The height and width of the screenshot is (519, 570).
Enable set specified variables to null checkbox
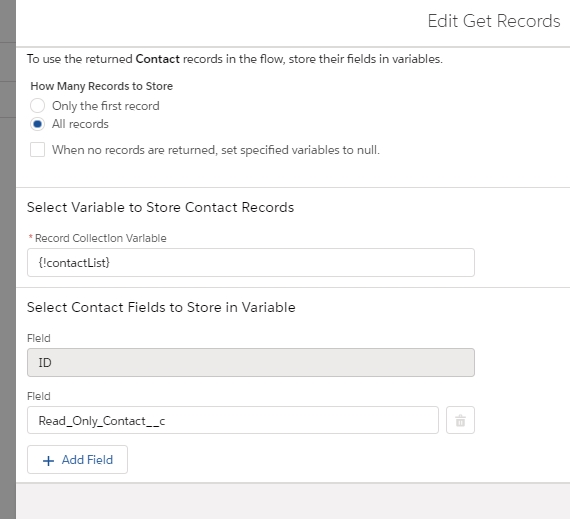tap(37, 150)
